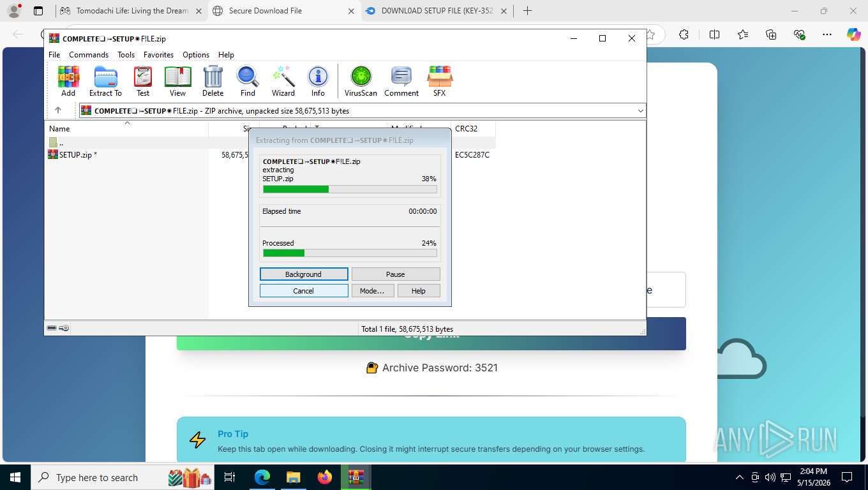Viewport: 868px width, 490px height.
Task: Sort by the CRC32 column header
Action: [x=473, y=129]
